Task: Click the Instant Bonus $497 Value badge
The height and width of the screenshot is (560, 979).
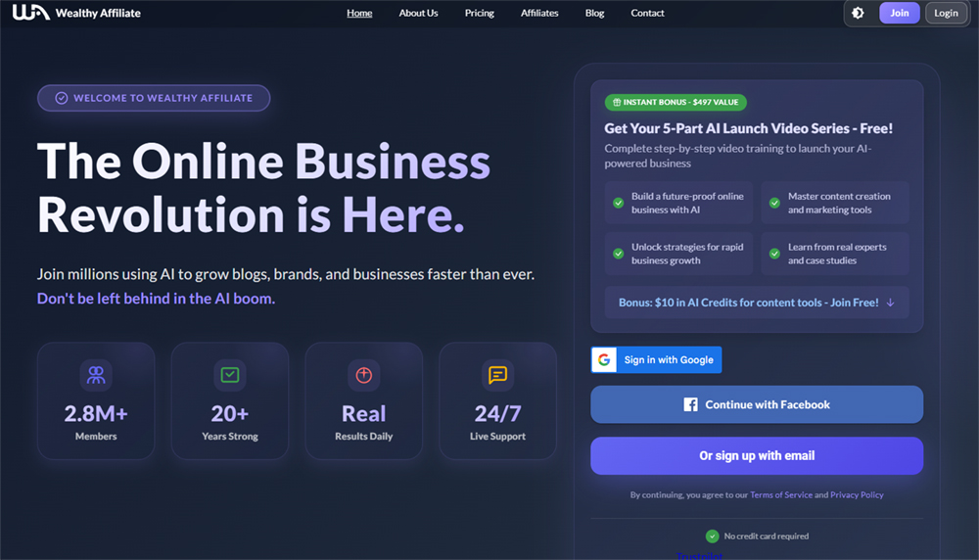Action: click(x=676, y=103)
